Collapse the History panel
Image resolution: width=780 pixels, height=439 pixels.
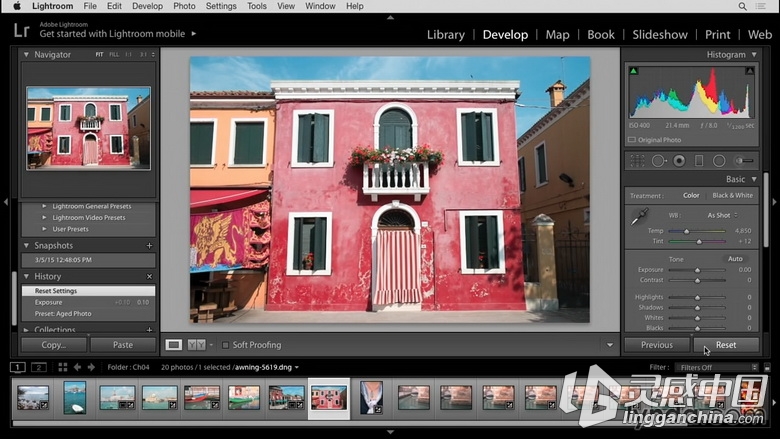26,276
